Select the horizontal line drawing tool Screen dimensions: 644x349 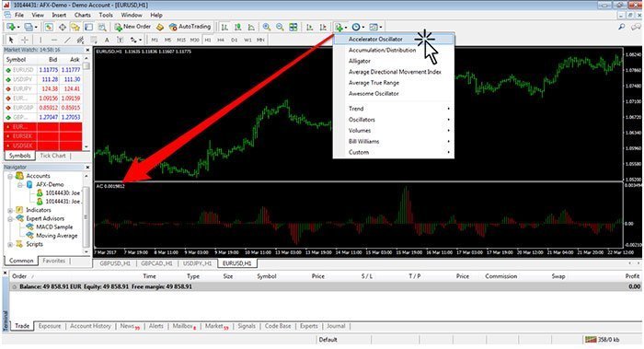54,40
